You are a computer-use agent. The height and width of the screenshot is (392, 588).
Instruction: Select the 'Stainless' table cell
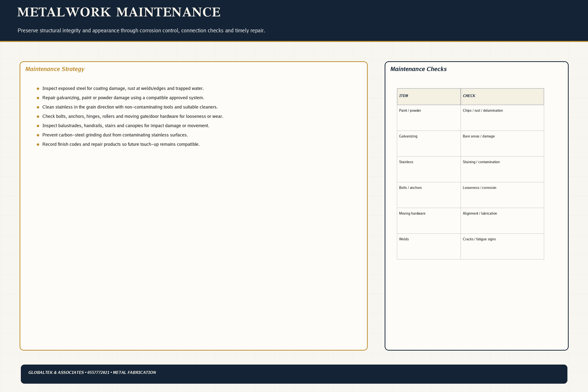(x=429, y=169)
